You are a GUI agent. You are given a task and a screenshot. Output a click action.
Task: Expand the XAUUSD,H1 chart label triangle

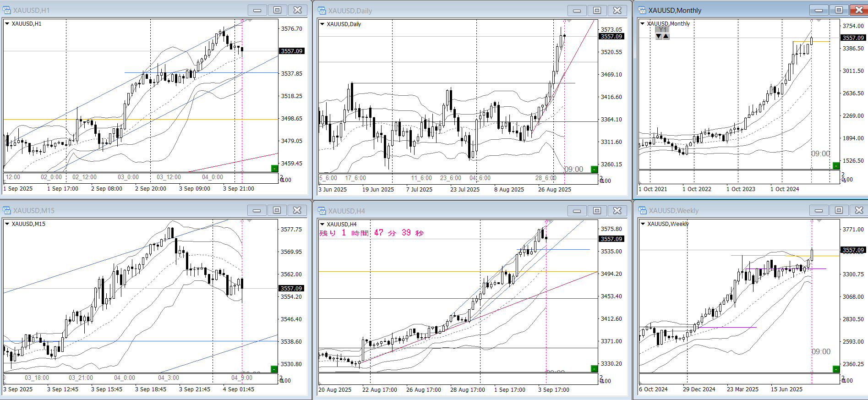pos(7,24)
